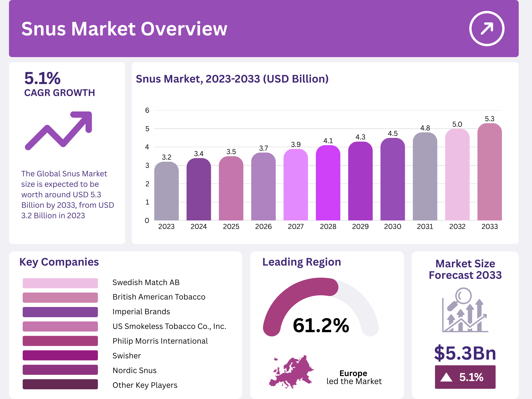The image size is (532, 399).
Task: Click the Philip Morris International label
Action: (160, 341)
